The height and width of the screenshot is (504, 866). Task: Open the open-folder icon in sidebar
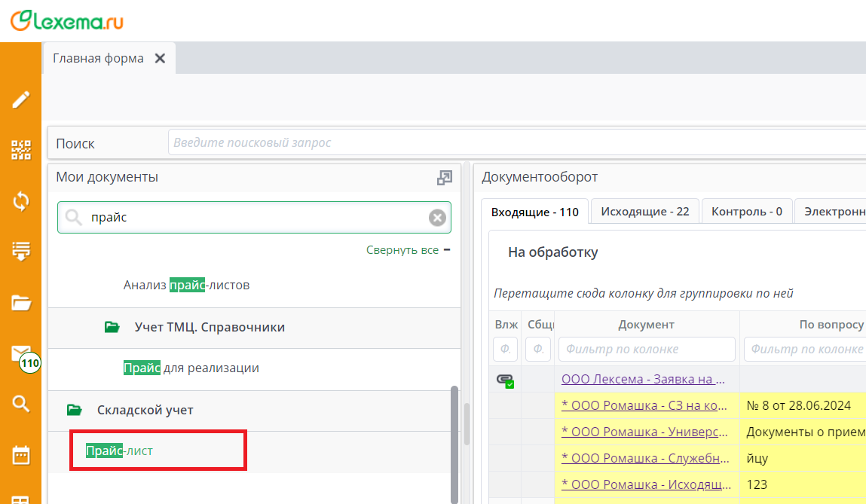point(21,303)
